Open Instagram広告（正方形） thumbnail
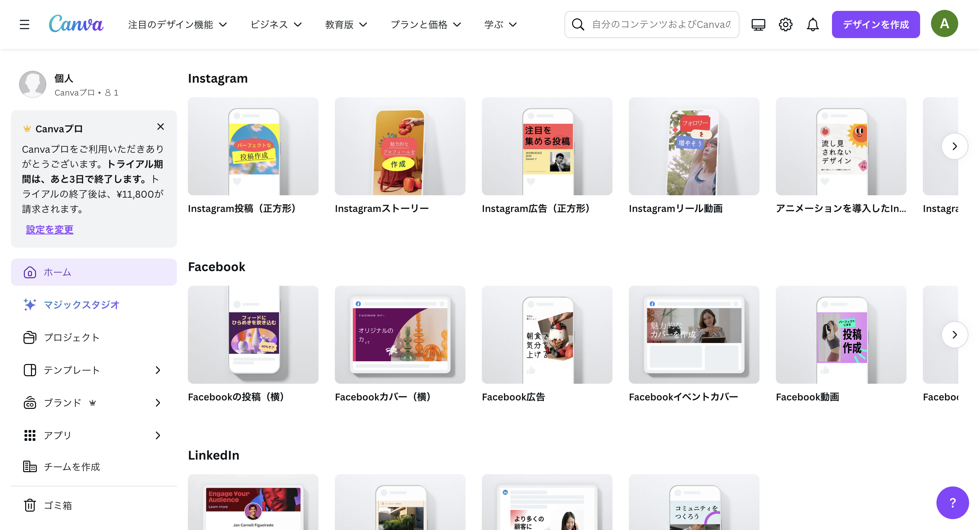 click(x=547, y=146)
